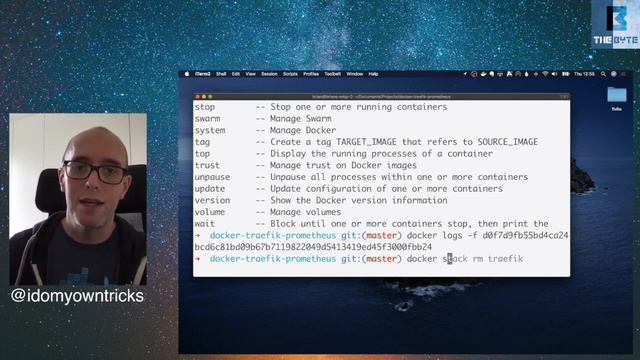Open the Profiles menu

coord(311,74)
